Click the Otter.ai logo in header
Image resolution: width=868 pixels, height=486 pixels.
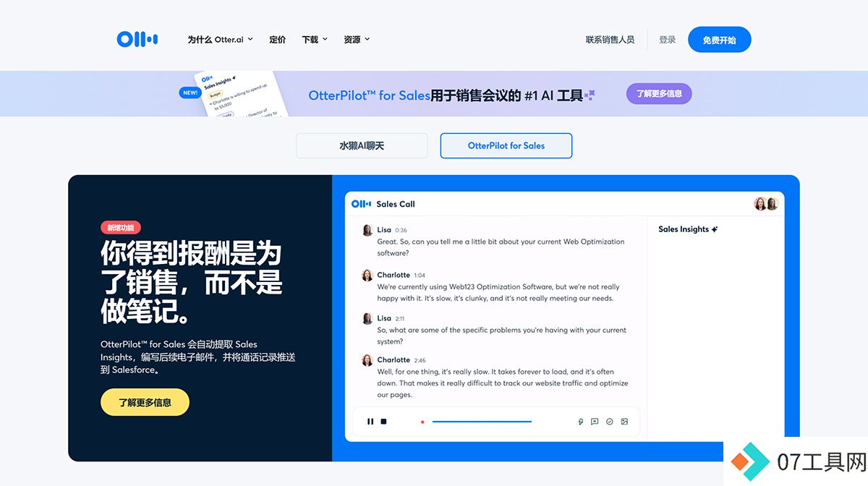pyautogui.click(x=137, y=39)
